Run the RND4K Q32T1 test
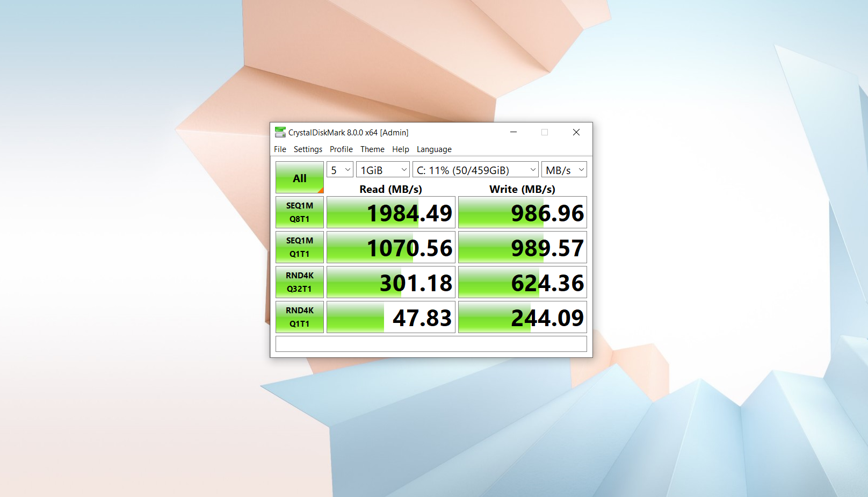This screenshot has width=868, height=497. (x=300, y=282)
